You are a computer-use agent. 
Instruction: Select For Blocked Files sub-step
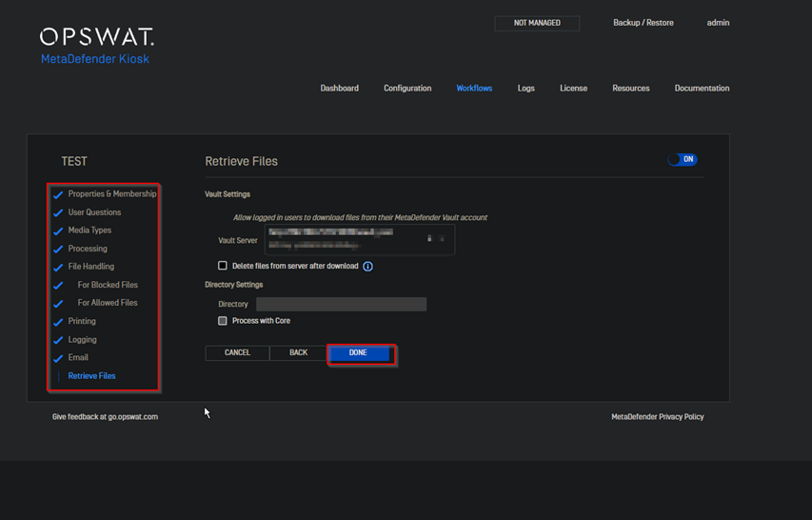[108, 285]
